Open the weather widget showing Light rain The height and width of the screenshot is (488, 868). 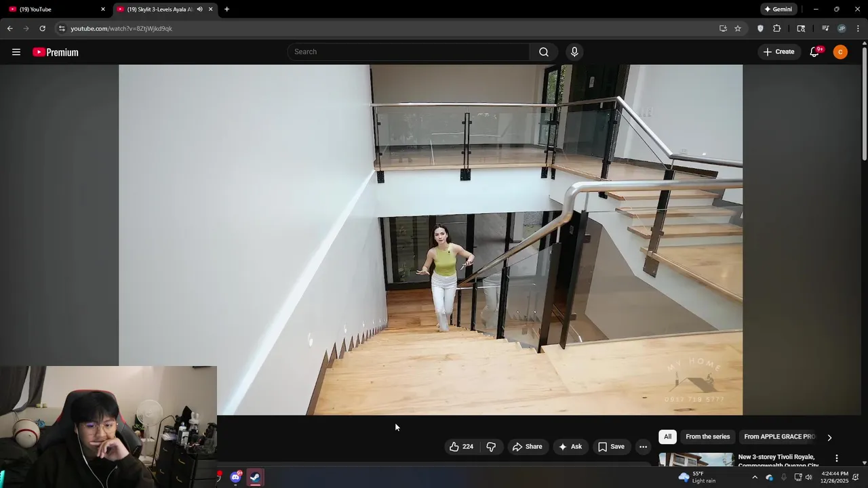tap(697, 477)
